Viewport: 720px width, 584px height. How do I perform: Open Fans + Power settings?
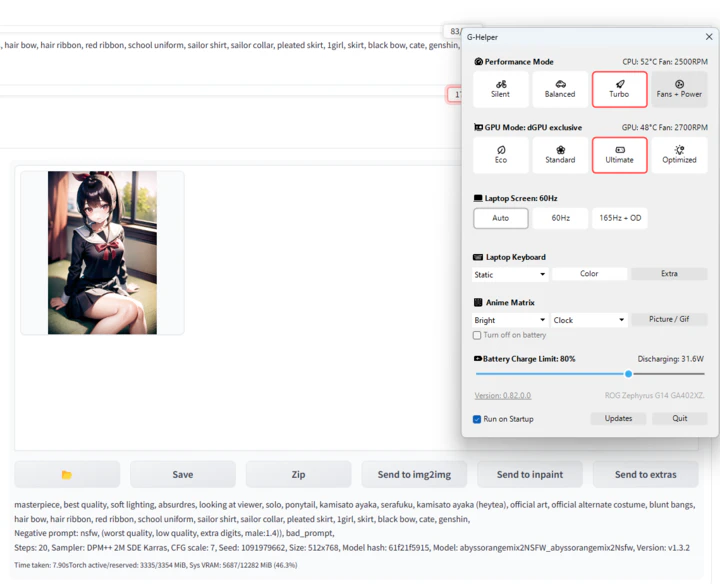(679, 89)
